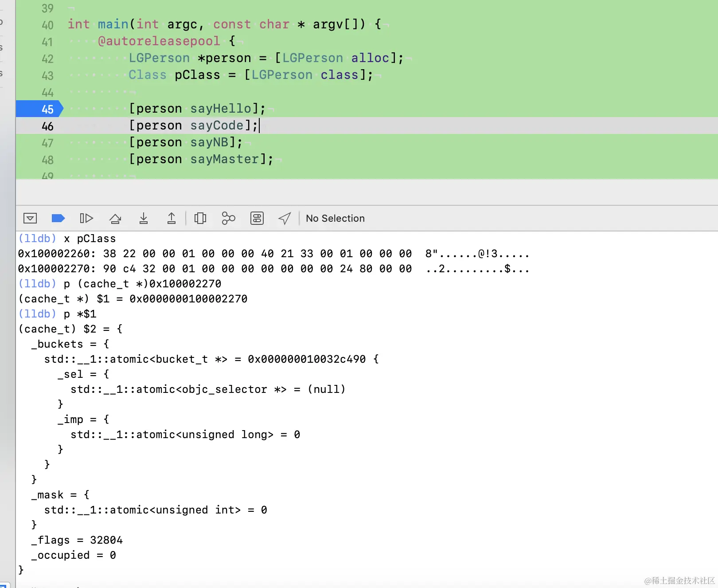The image size is (718, 588).
Task: Click the _imp field line
Action: point(83,419)
